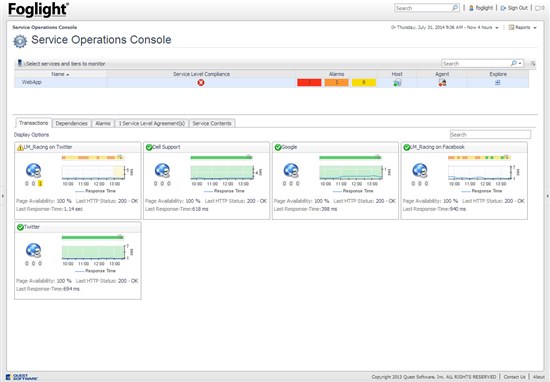Click the globe icon in LM_Racing on Twitter card
Image resolution: width=550 pixels, height=382 pixels.
coord(34,171)
